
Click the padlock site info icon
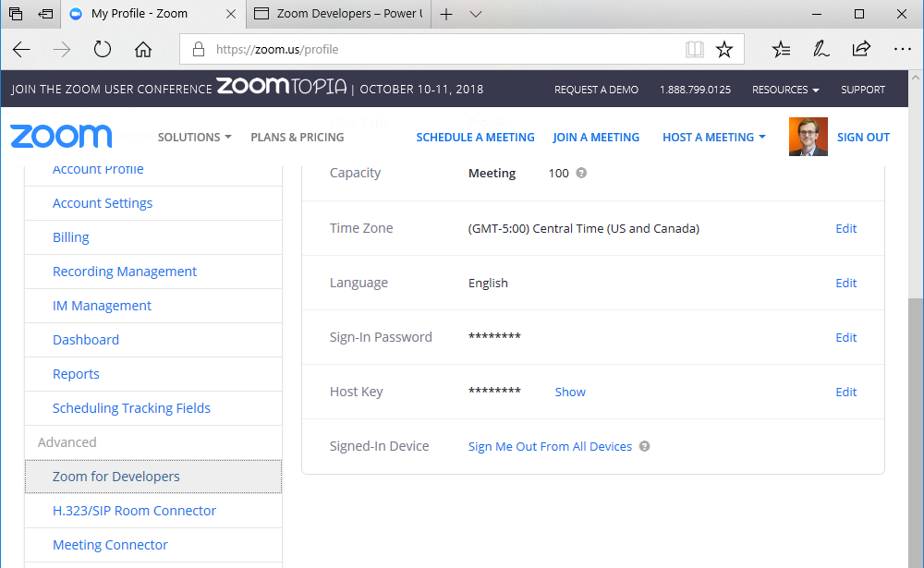tap(199, 49)
